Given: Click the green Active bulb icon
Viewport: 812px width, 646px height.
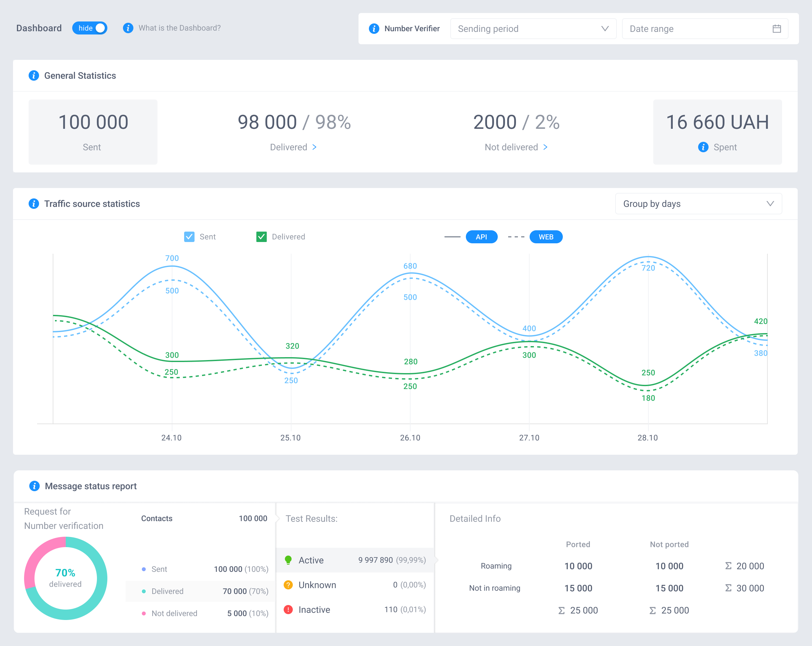Looking at the screenshot, I should pos(288,560).
